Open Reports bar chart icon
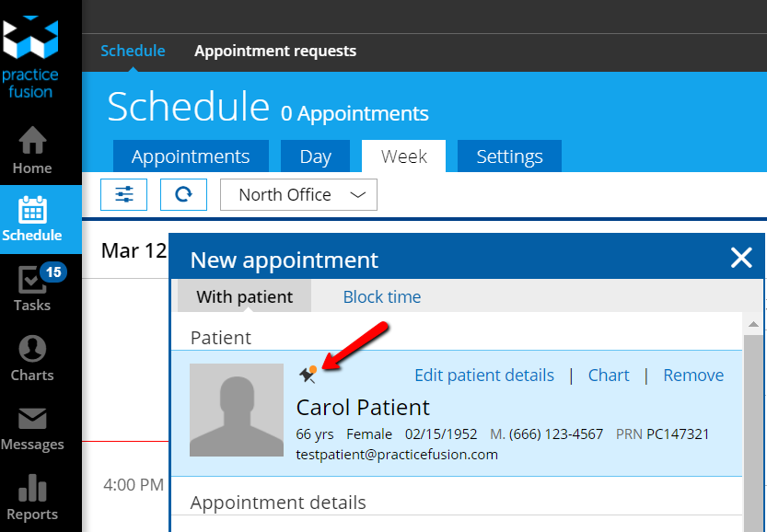This screenshot has width=767, height=532. click(32, 498)
